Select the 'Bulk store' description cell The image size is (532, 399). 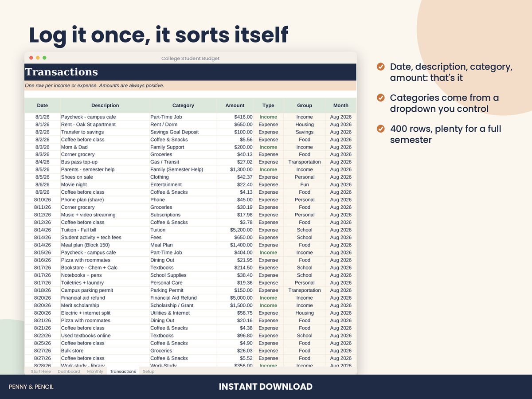105,351
